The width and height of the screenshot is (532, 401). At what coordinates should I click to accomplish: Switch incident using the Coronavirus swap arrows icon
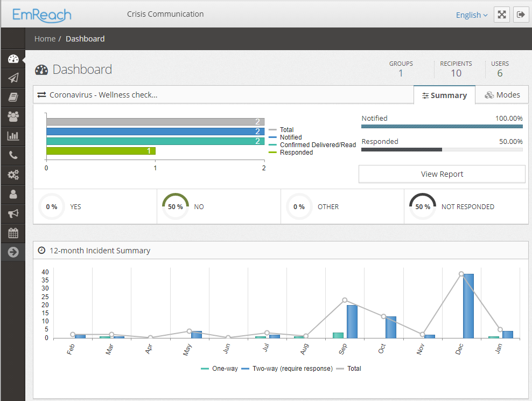pyautogui.click(x=41, y=95)
